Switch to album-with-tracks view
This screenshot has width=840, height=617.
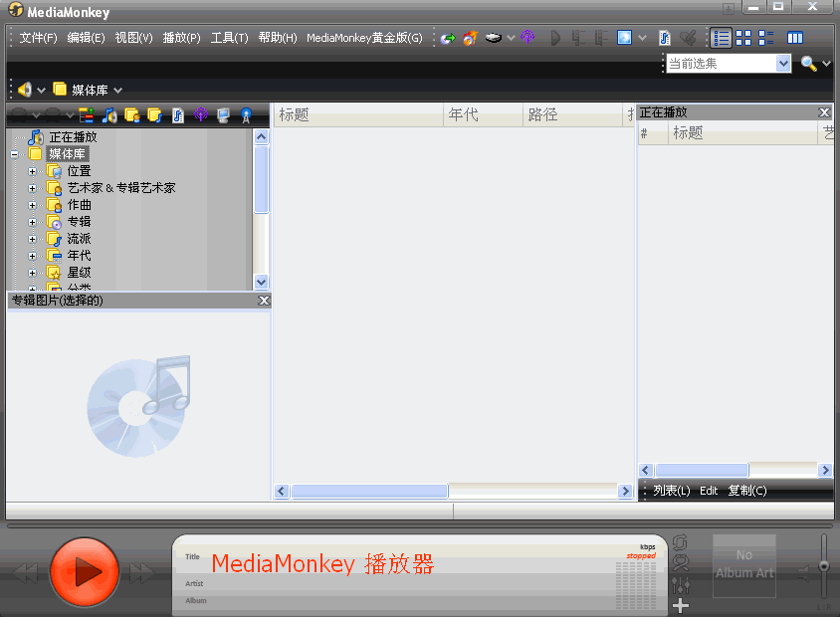coord(766,38)
